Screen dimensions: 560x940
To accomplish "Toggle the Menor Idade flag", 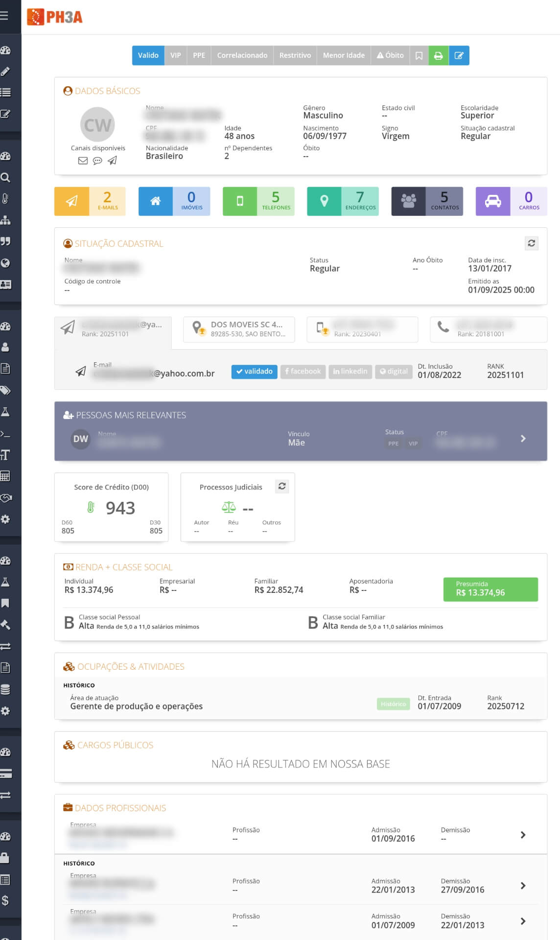I will click(x=344, y=55).
